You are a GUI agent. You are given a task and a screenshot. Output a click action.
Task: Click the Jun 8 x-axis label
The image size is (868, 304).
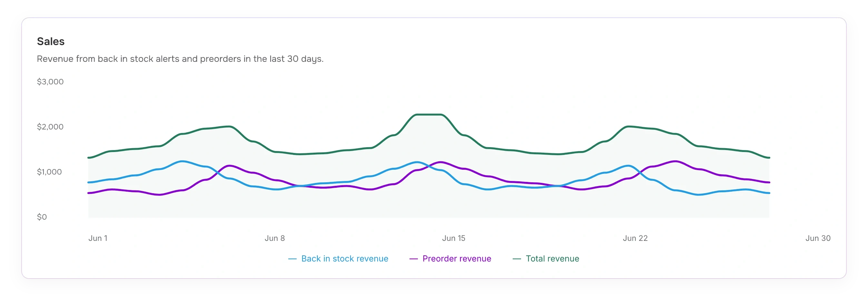(275, 238)
